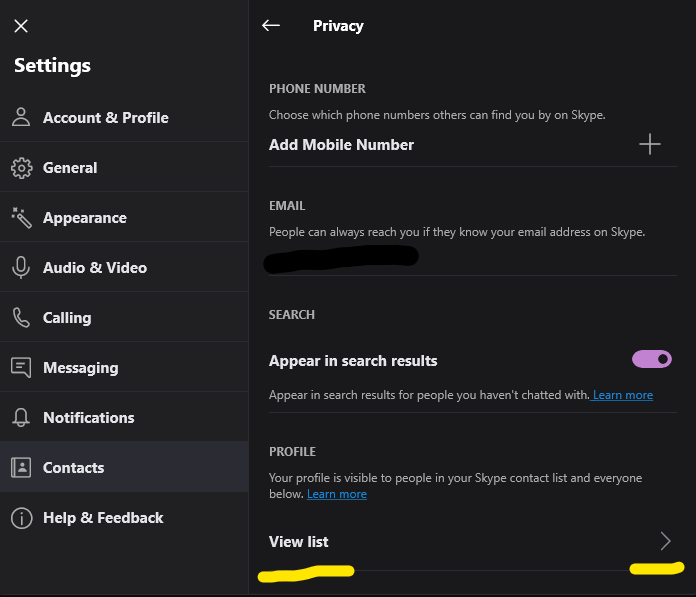Open Learn more link under Search
This screenshot has height=597, width=696.
click(622, 395)
